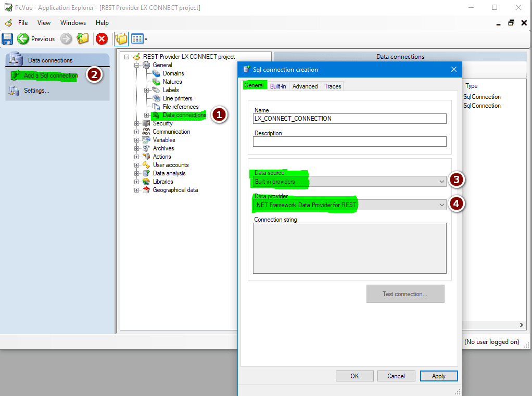Click the greyed Next arrow icon
The image size is (532, 396).
(66, 39)
